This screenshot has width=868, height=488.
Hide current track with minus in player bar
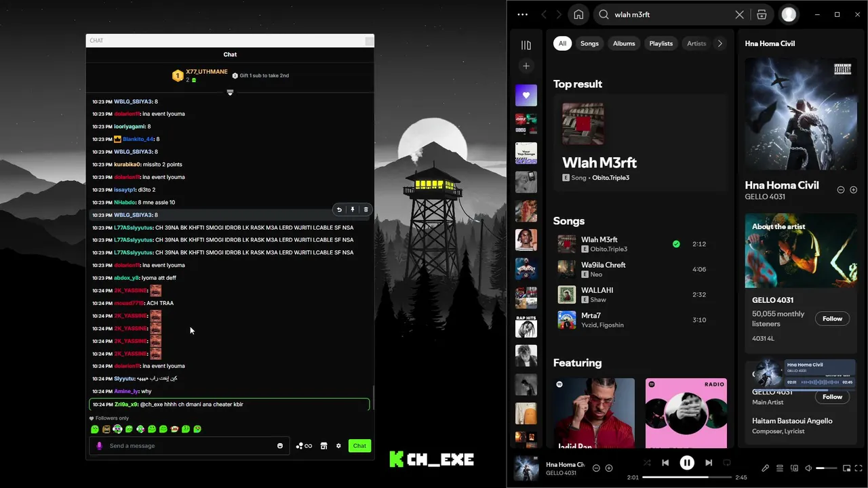tap(596, 468)
